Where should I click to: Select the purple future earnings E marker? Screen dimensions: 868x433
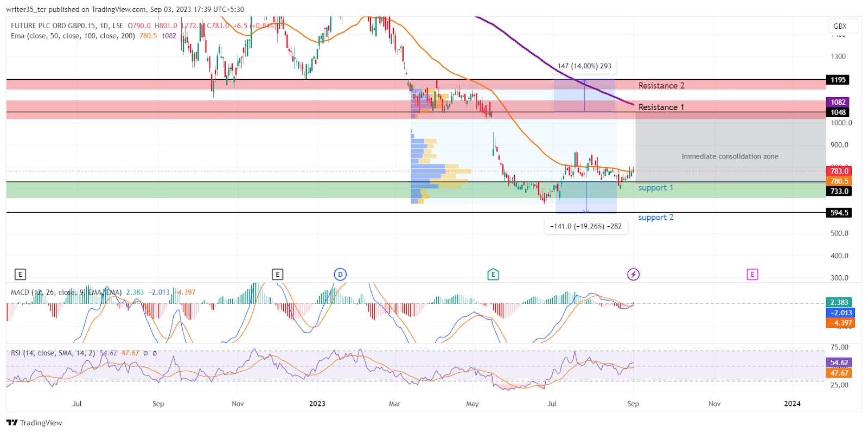click(752, 275)
